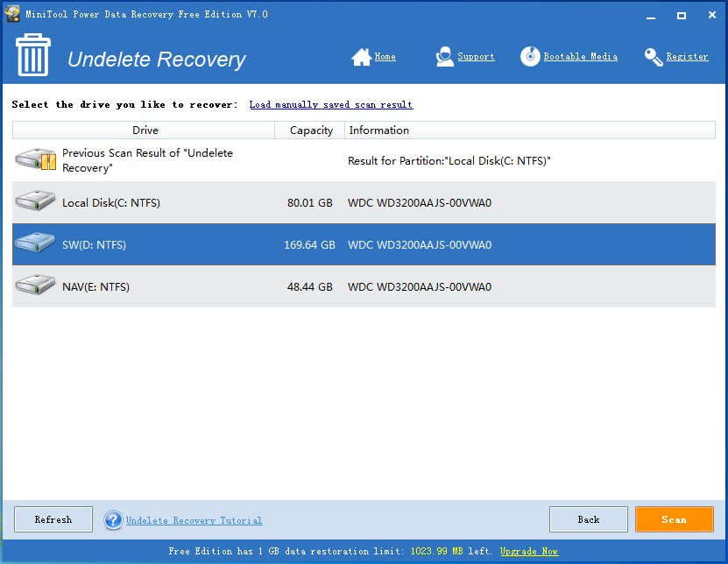Click the MiniTool app icon in title bar
The width and height of the screenshot is (728, 564).
click(x=12, y=14)
